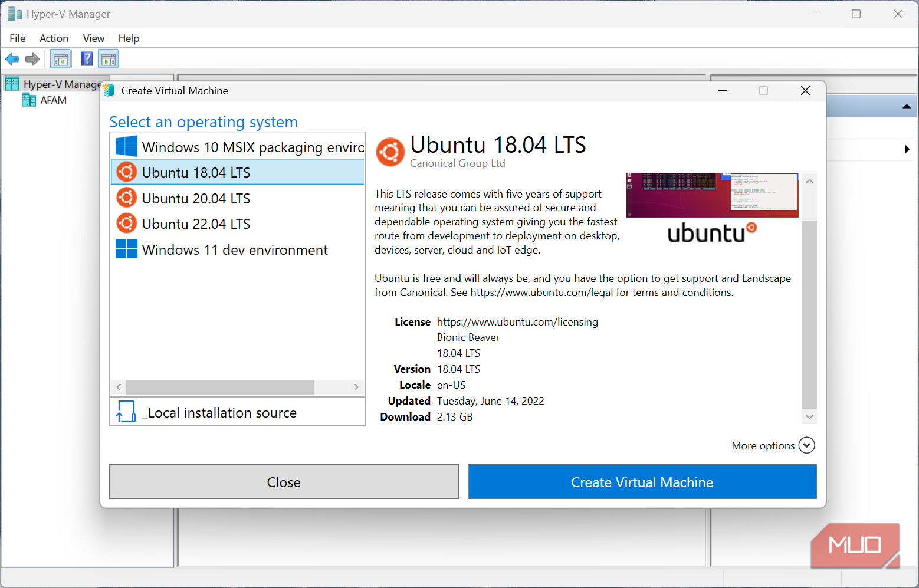Image resolution: width=919 pixels, height=588 pixels.
Task: Click the Forward arrow in Hyper-V Manager toolbar
Action: pyautogui.click(x=32, y=59)
